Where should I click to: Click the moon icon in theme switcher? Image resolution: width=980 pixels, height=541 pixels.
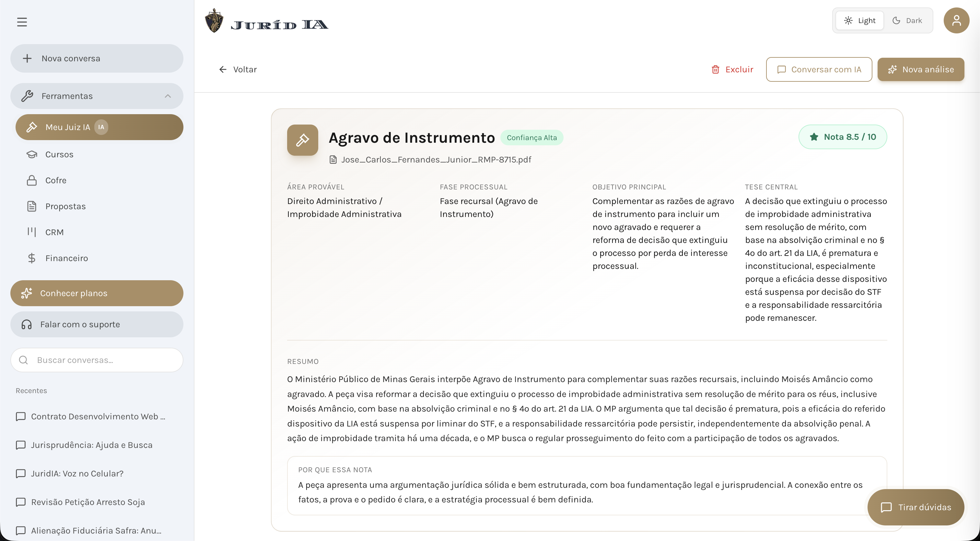pyautogui.click(x=896, y=20)
